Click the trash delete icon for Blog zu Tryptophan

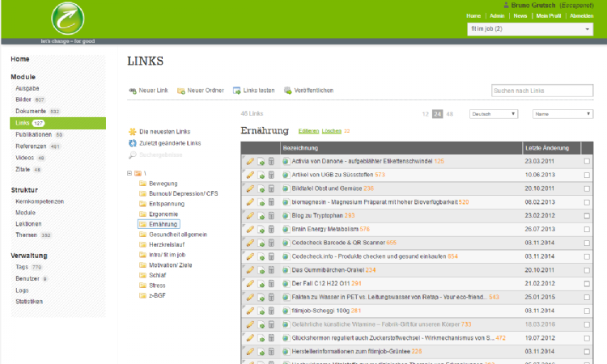[x=271, y=216]
